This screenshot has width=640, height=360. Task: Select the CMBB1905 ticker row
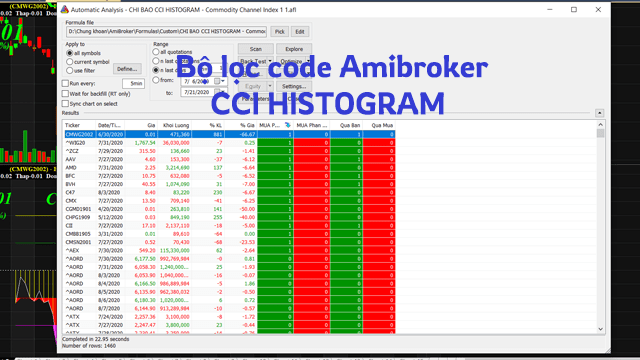pyautogui.click(x=229, y=234)
